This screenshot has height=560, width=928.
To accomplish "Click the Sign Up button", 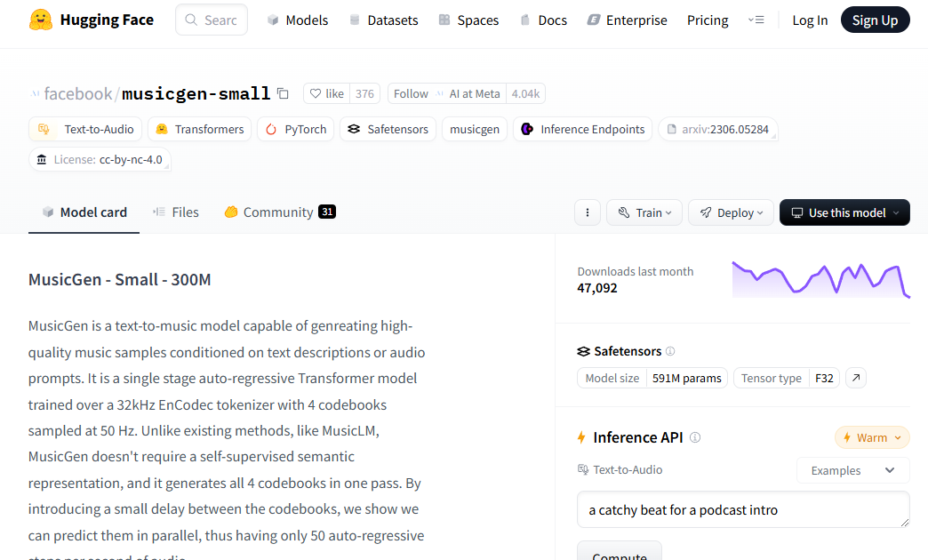I will 875,20.
